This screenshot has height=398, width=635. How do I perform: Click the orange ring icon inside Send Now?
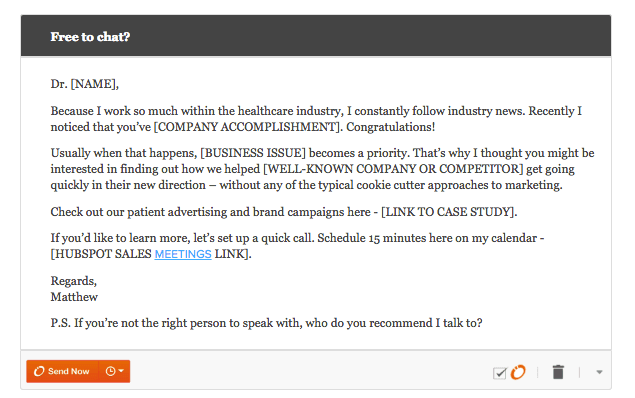(x=39, y=371)
